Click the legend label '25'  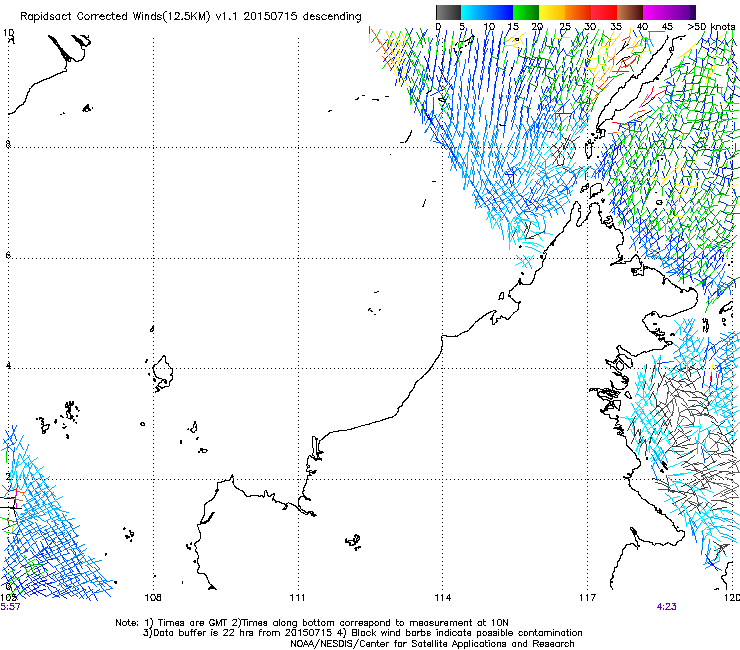(x=565, y=27)
